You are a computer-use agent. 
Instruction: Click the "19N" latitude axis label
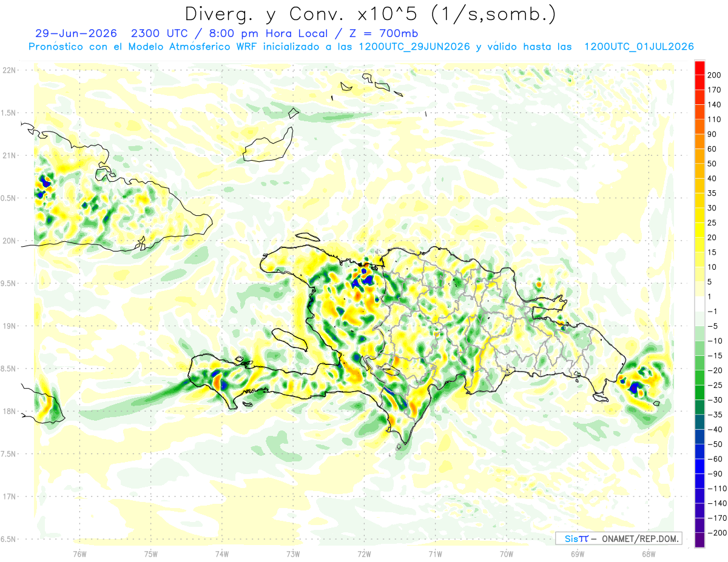[x=9, y=326]
